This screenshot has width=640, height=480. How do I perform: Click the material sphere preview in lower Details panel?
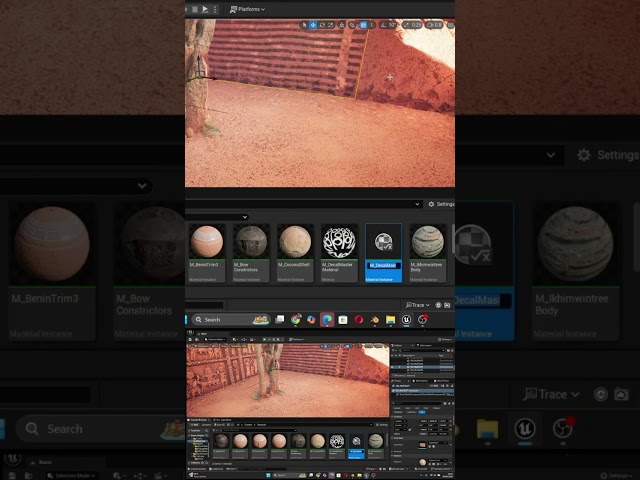(x=422, y=462)
